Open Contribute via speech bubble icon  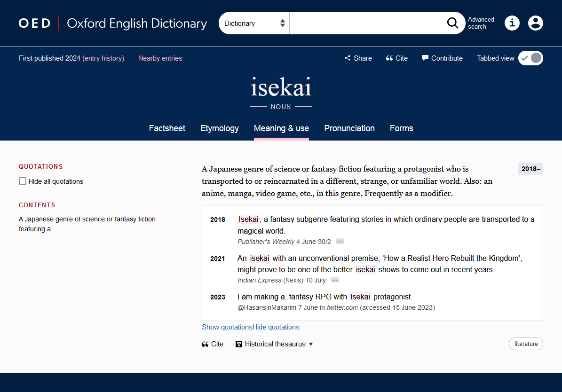pos(425,58)
